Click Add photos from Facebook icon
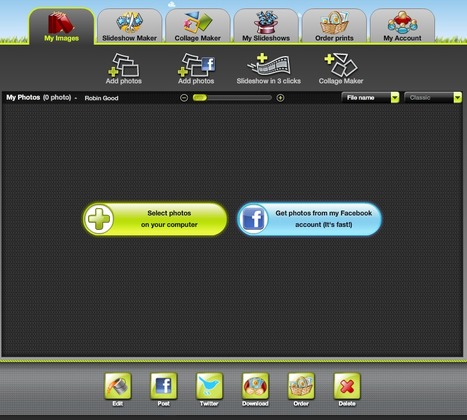The width and height of the screenshot is (467, 420). pos(196,68)
